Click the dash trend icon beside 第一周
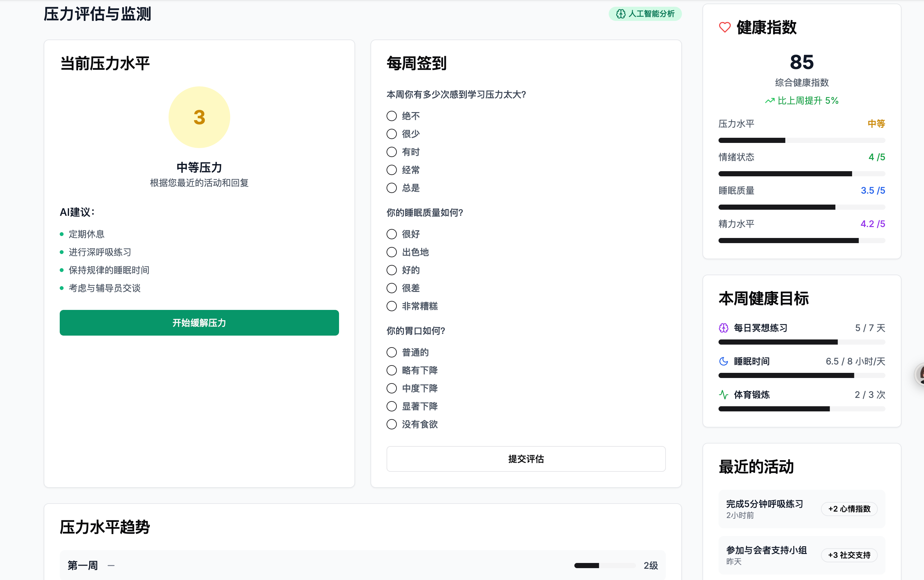Image resolution: width=924 pixels, height=580 pixels. click(111, 566)
